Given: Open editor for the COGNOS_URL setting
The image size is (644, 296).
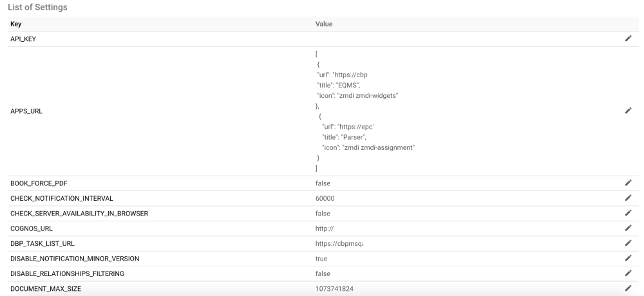Looking at the screenshot, I should point(628,228).
